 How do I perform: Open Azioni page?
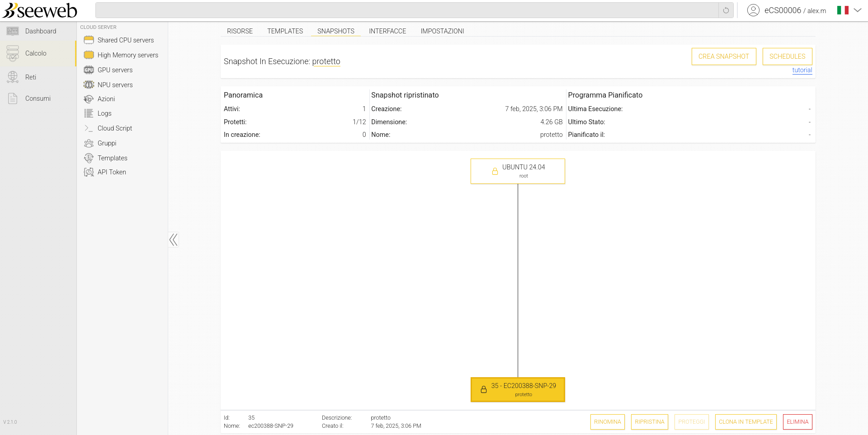click(106, 99)
